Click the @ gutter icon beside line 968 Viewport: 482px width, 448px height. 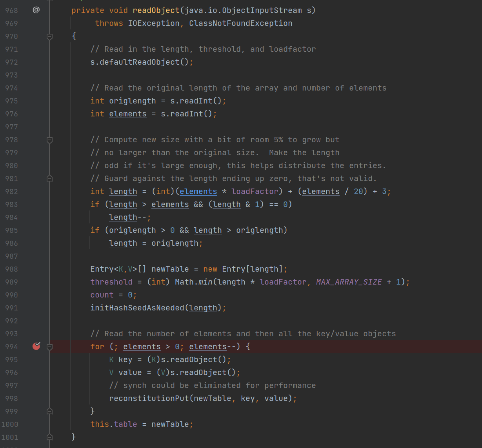(36, 10)
